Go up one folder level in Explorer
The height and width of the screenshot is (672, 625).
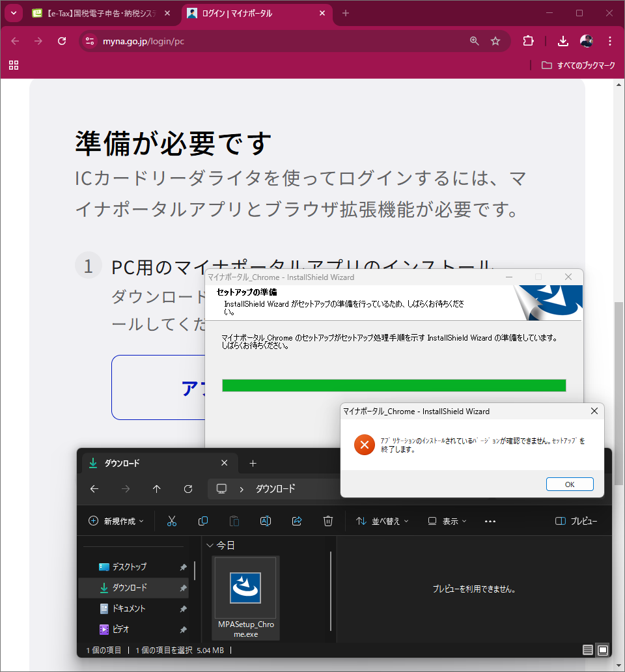click(157, 489)
